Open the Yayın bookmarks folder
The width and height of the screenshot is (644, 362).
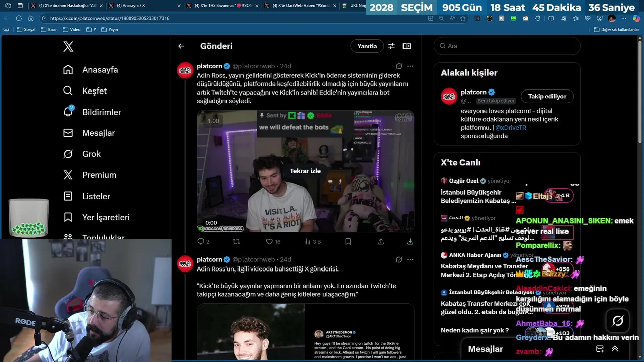click(110, 30)
